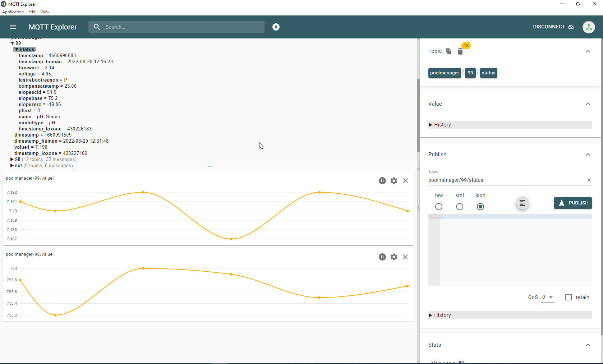This screenshot has width=603, height=364.
Task: Expand the 98 topic tree node
Action: coord(12,160)
